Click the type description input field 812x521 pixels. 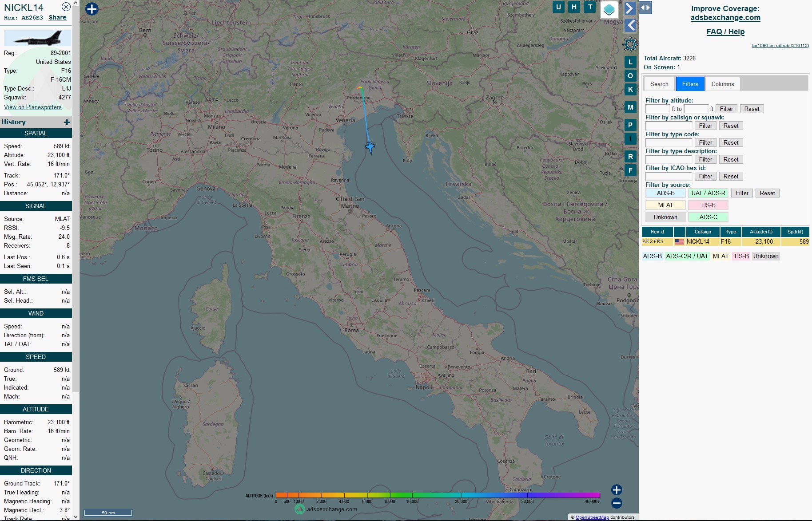point(669,159)
